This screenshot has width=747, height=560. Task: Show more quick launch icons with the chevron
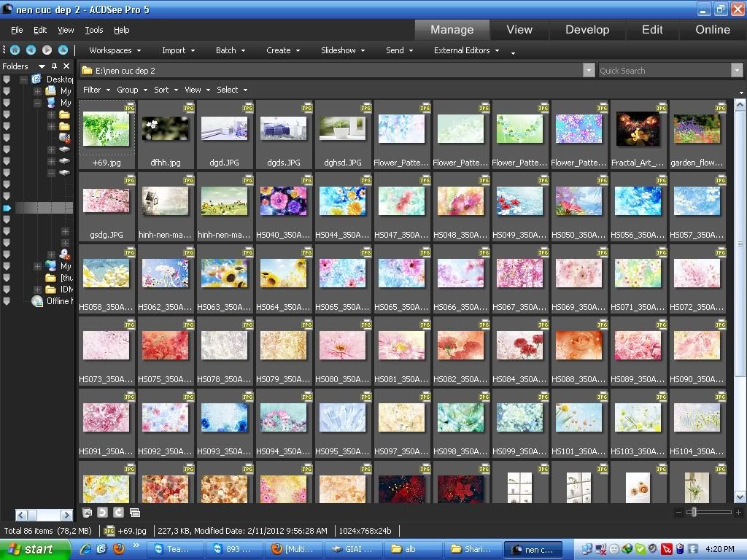coord(136,545)
